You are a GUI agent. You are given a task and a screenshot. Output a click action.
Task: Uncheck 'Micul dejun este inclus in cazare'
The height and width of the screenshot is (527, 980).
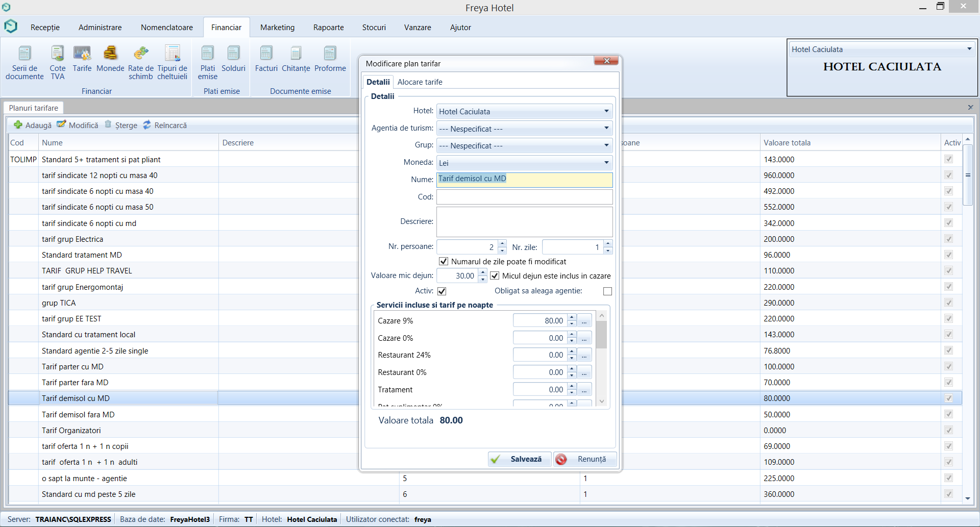pyautogui.click(x=495, y=276)
